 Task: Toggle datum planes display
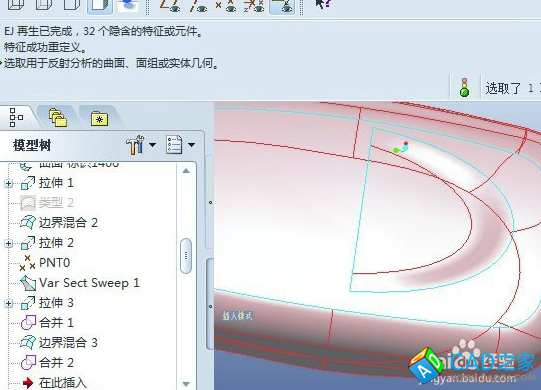click(x=169, y=5)
